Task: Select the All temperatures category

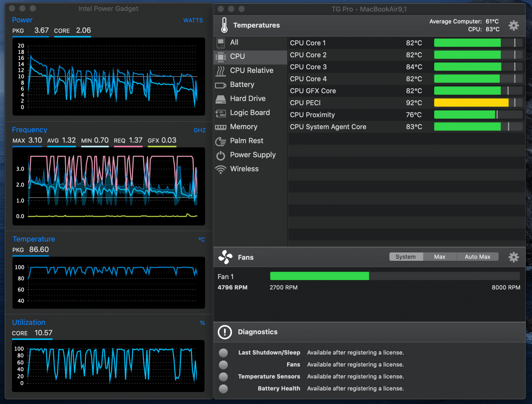Action: click(234, 43)
